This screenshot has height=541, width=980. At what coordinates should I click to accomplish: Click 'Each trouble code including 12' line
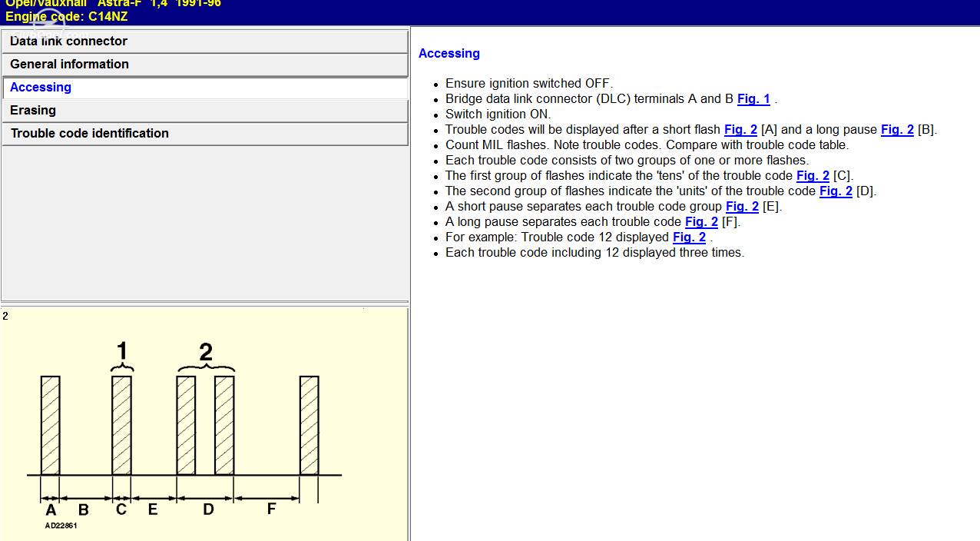pos(594,253)
